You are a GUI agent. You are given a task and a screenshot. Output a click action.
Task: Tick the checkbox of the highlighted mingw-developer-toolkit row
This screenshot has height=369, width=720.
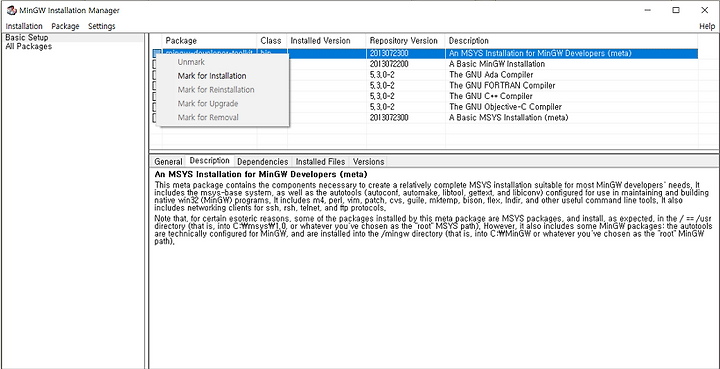(157, 53)
